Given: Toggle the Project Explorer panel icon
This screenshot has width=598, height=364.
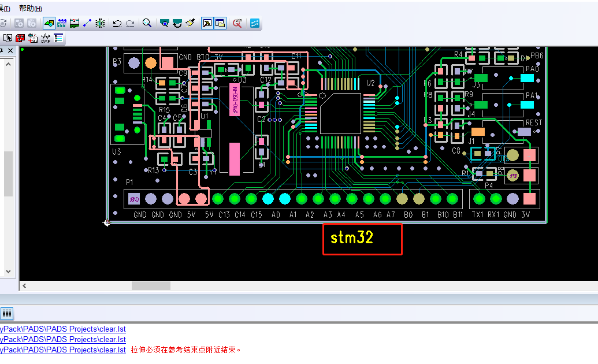Looking at the screenshot, I should click(x=207, y=23).
